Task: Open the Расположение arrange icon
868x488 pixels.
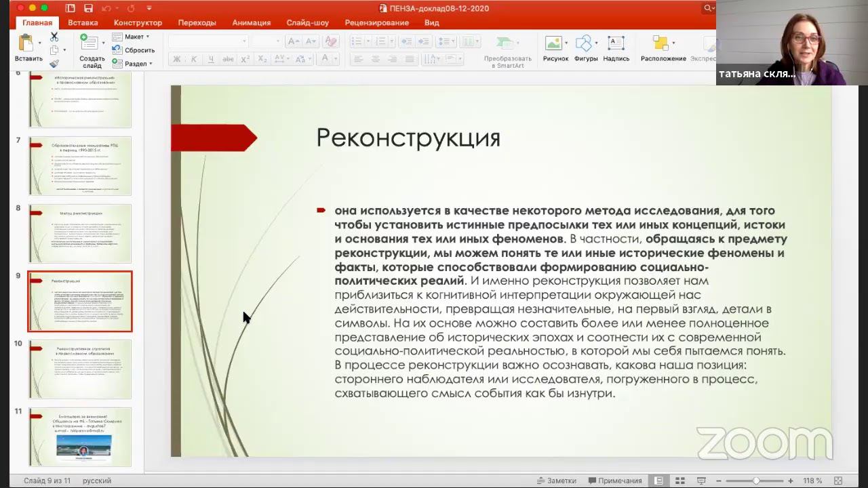Action: click(660, 43)
